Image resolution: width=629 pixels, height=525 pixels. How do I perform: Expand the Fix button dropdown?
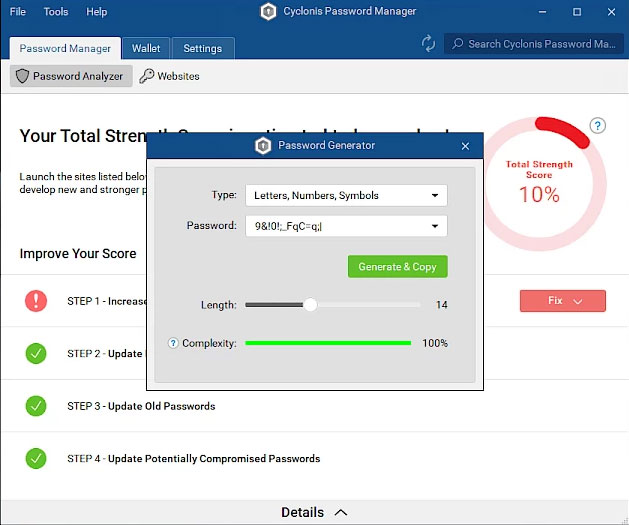[563, 301]
